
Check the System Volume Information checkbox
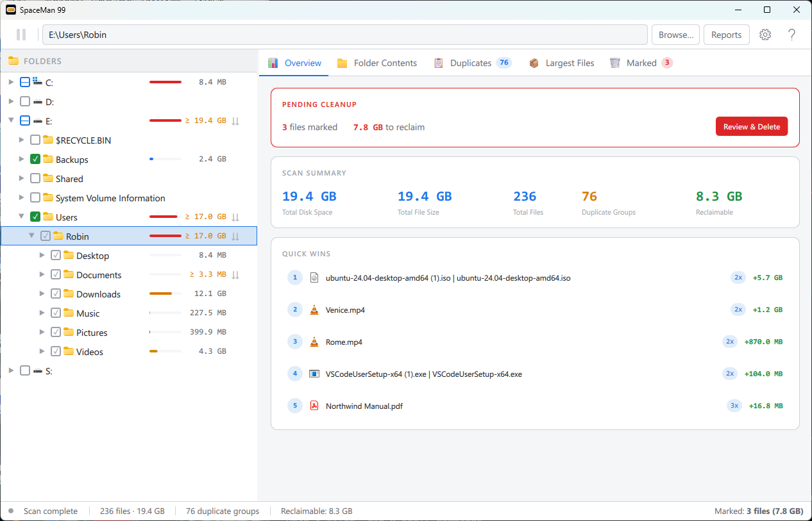tap(35, 197)
